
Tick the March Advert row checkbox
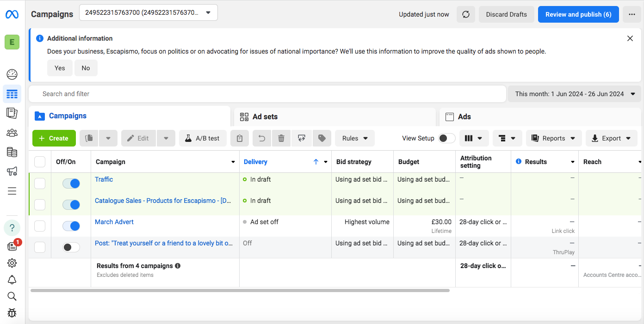click(x=40, y=226)
